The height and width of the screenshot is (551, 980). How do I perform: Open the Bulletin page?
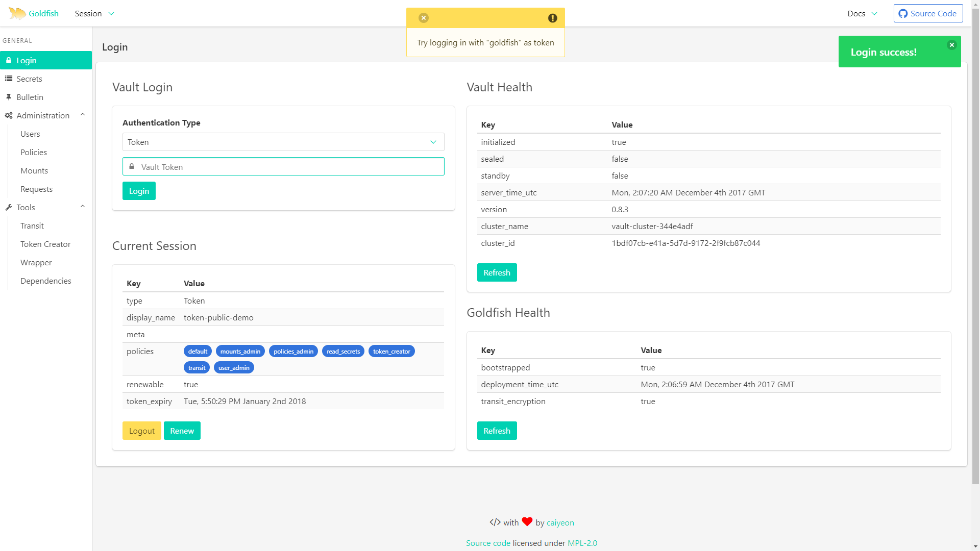30,97
